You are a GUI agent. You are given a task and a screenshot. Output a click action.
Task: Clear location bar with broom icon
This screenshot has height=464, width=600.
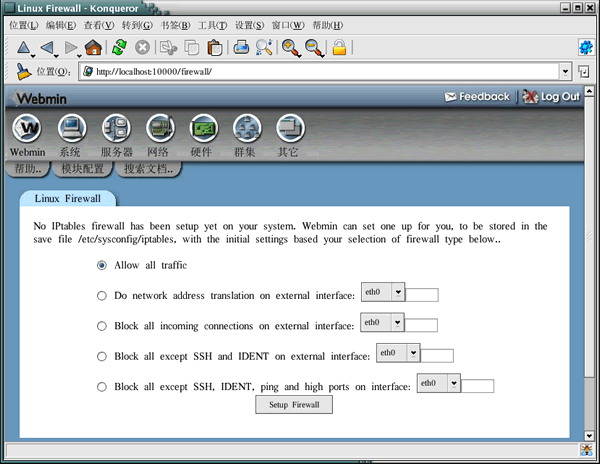pos(23,72)
